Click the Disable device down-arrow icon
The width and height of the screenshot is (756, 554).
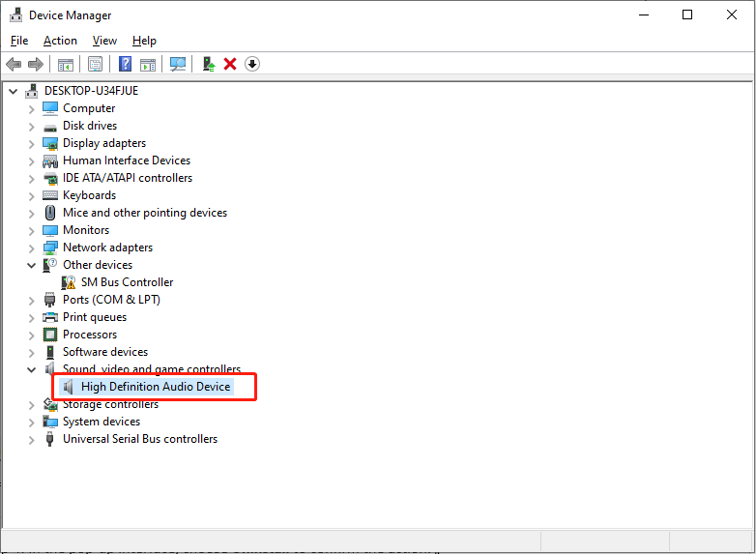252,64
